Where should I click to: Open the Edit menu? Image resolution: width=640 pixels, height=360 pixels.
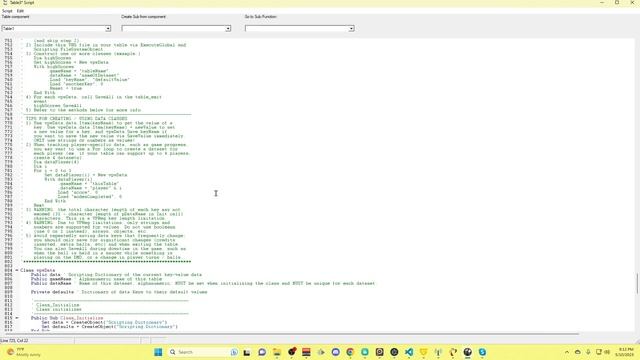tap(20, 11)
